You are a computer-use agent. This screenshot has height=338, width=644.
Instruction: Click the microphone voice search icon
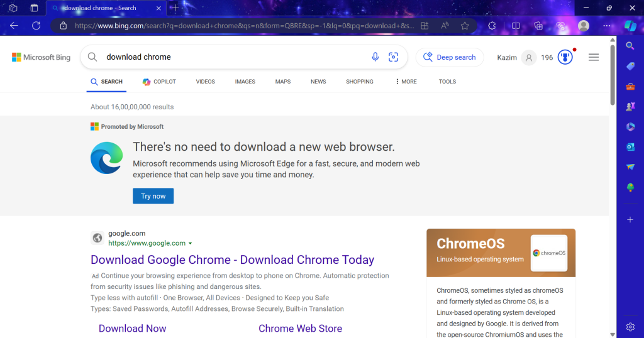[375, 57]
